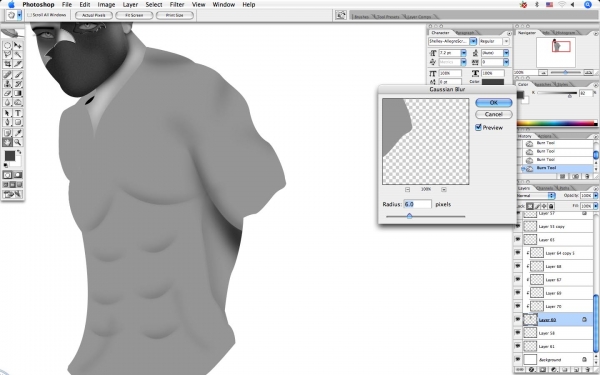Hide the Background layer eye
The height and width of the screenshot is (375, 600).
[x=518, y=360]
